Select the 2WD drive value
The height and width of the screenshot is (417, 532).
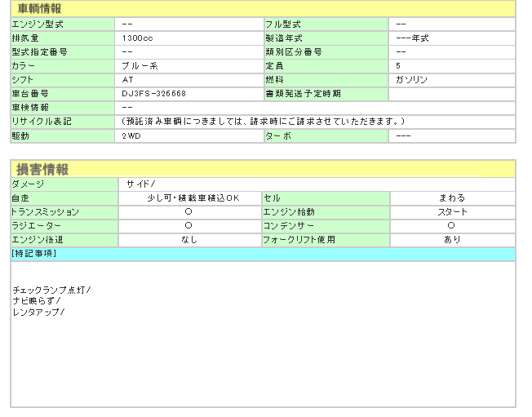tap(131, 135)
